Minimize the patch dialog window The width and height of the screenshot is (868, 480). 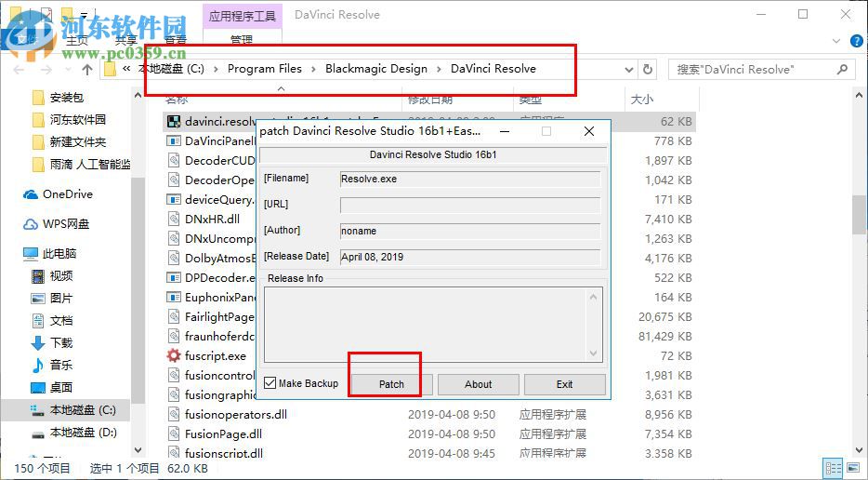[x=505, y=131]
